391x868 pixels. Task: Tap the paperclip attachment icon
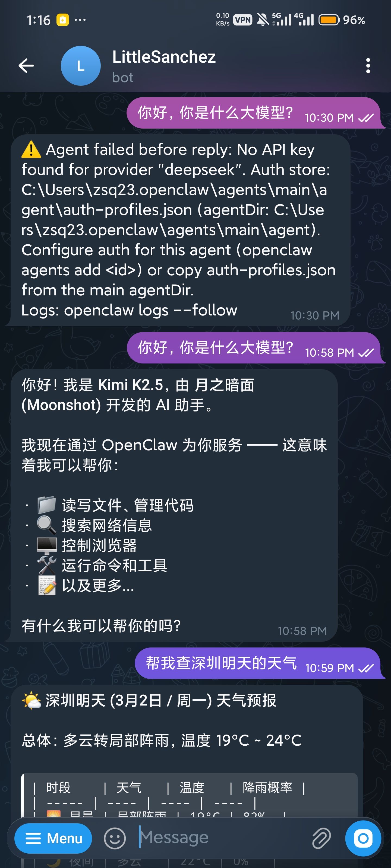(321, 838)
